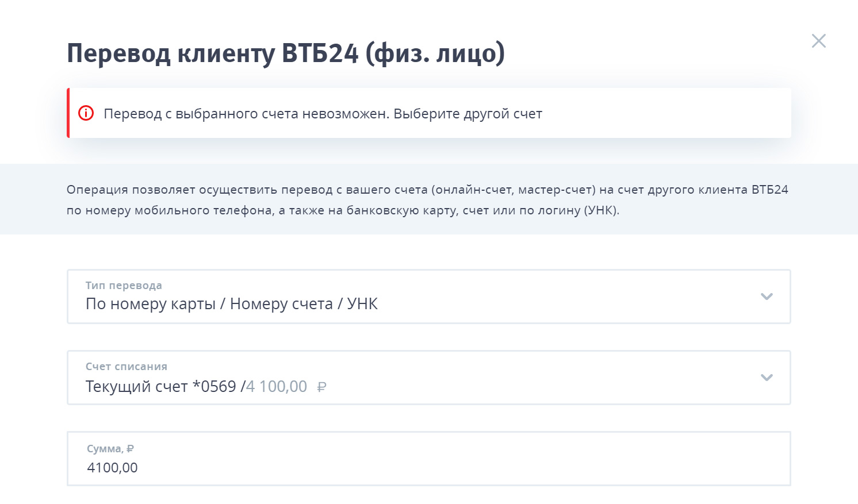Screen dimensions: 858x504
Task: Select the error message about unavailable account
Action: [323, 114]
